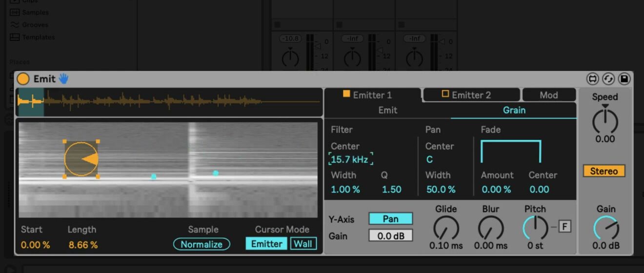Toggle the F button next to Pitch
The height and width of the screenshot is (273, 644).
pos(564,227)
